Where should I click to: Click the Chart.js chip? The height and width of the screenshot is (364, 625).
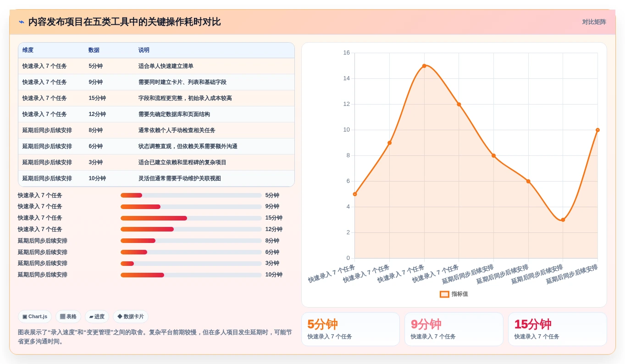click(35, 317)
